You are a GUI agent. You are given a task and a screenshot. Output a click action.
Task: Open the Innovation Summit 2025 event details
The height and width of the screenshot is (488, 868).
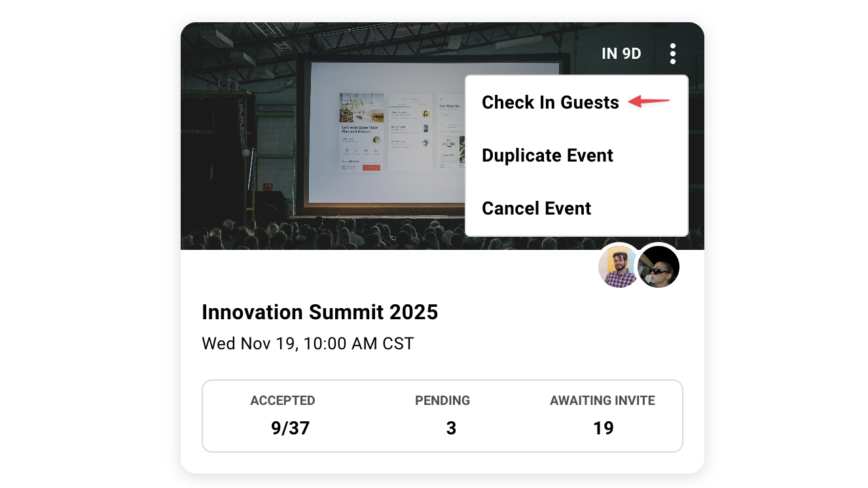point(319,312)
